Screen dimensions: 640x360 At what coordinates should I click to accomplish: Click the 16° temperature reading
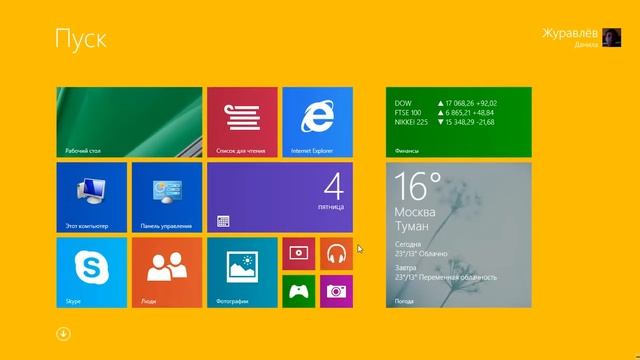coord(418,187)
